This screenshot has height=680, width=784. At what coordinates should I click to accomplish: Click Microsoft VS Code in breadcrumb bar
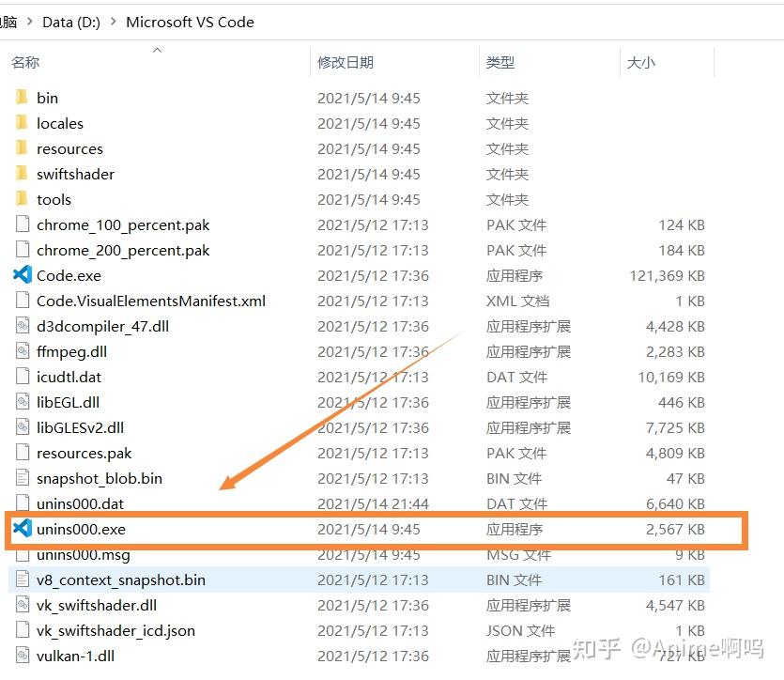point(190,22)
